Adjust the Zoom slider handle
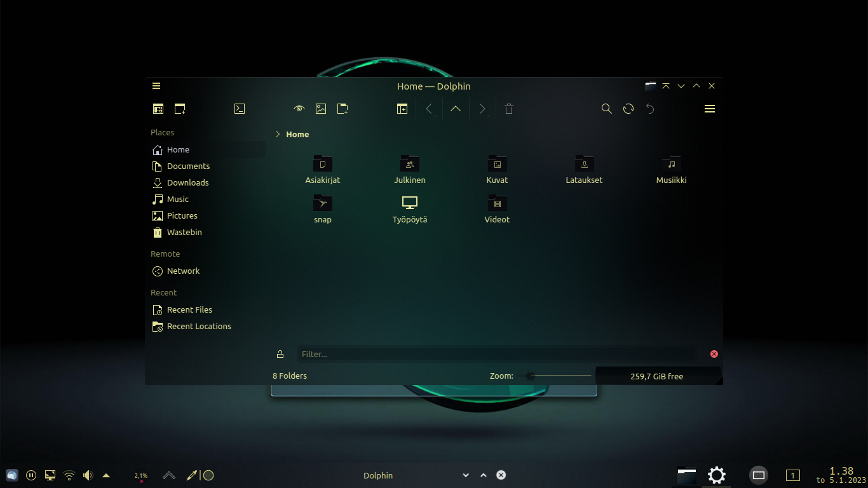The image size is (868, 488). tap(531, 376)
